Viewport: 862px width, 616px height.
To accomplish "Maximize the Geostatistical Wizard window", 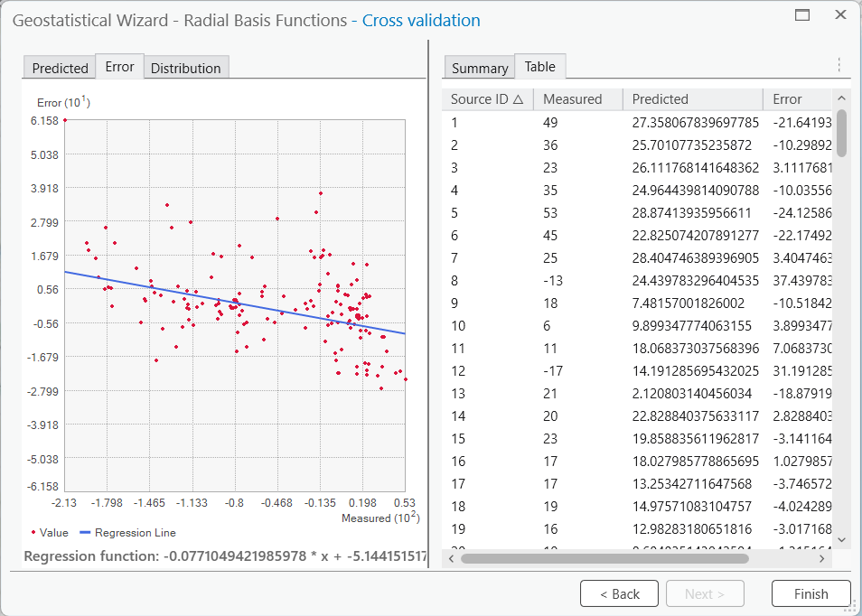I will pyautogui.click(x=802, y=14).
